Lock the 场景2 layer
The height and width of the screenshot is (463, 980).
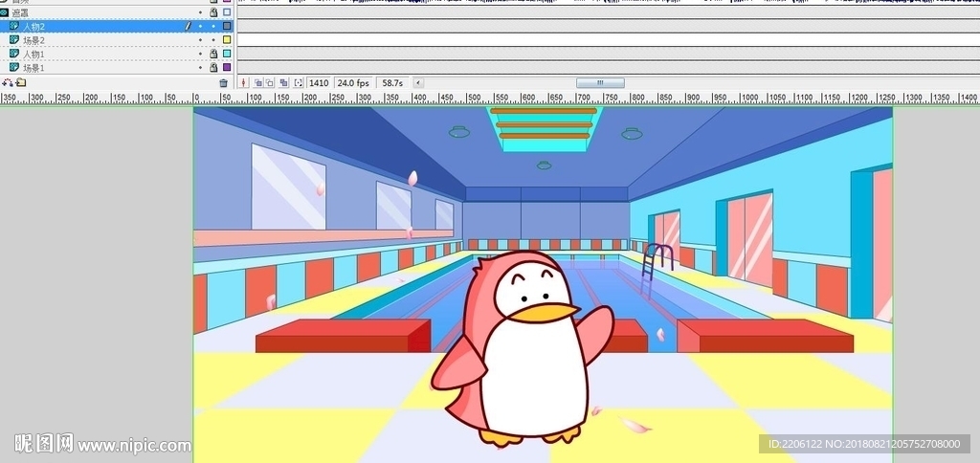click(x=213, y=40)
